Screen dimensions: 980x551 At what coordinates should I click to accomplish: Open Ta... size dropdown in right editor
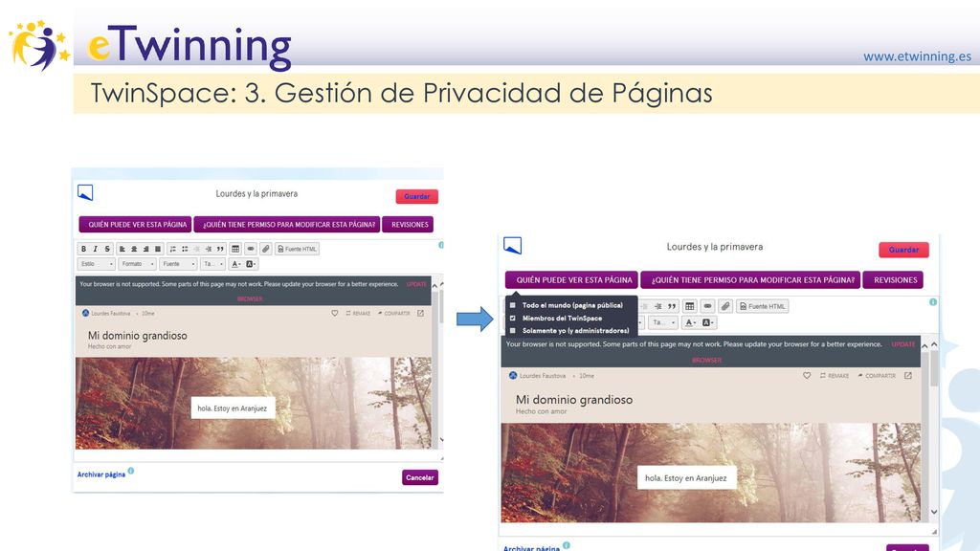point(662,322)
